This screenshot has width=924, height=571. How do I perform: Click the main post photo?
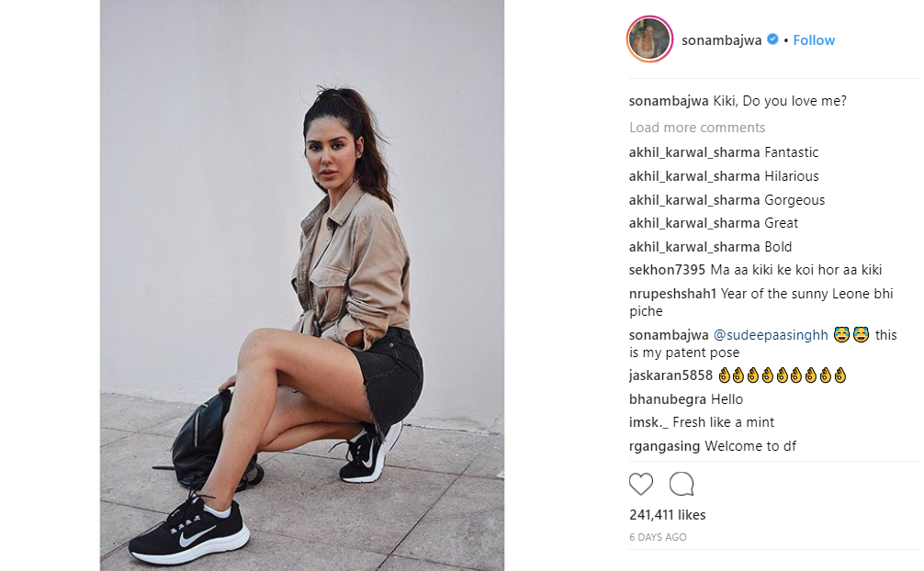coord(301,285)
